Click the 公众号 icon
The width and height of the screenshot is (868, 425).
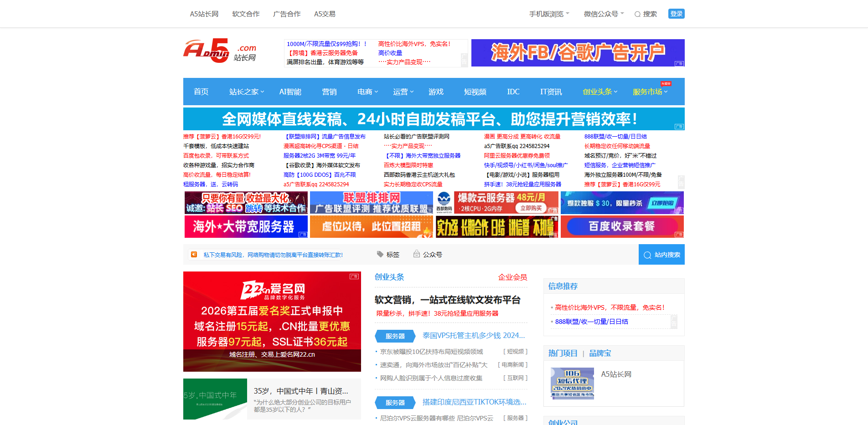416,254
